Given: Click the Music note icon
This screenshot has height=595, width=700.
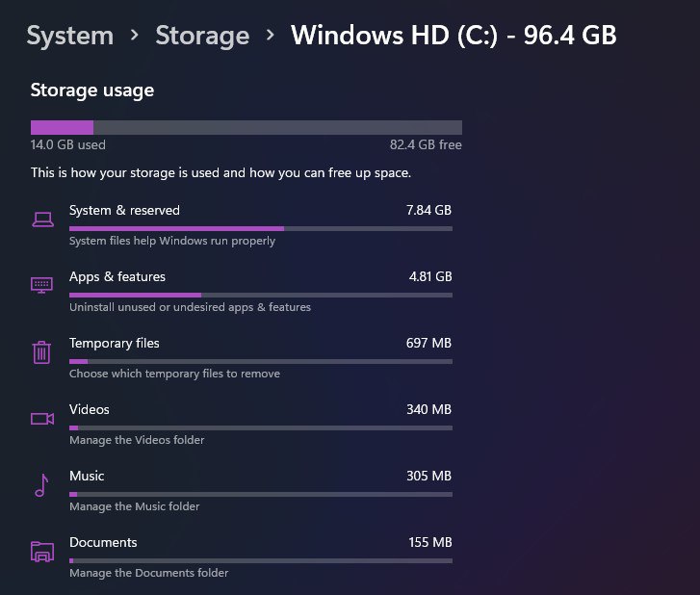Looking at the screenshot, I should [x=42, y=485].
